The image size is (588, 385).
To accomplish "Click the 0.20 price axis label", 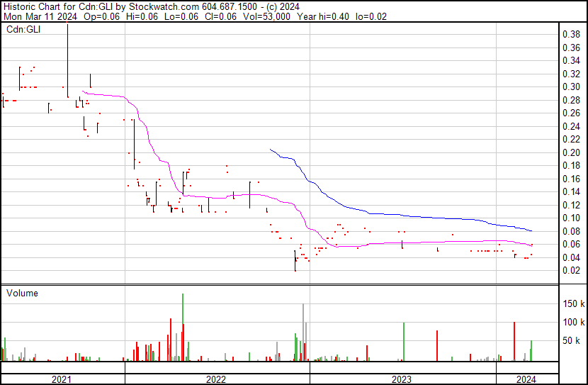I will coord(571,152).
